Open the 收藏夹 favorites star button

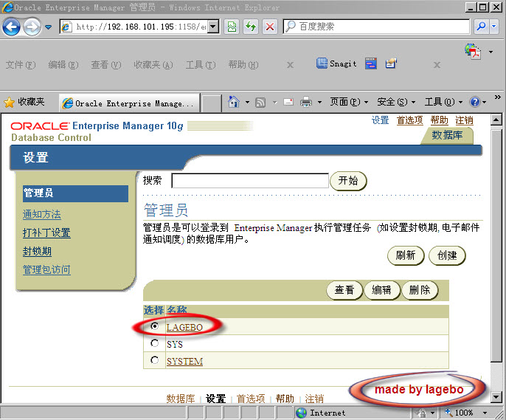click(24, 102)
